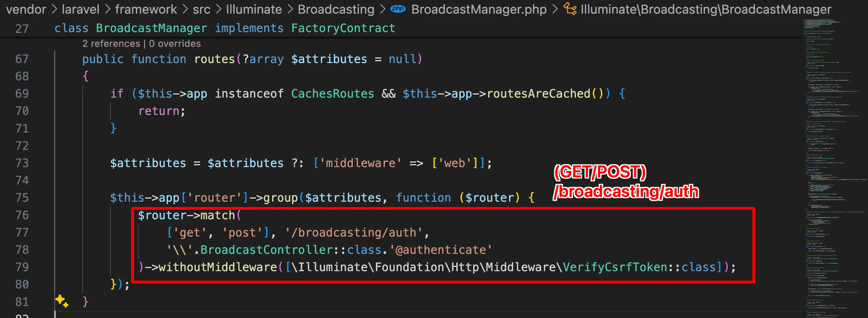The image size is (868, 318).
Task: Click the BroadcastManager class name on line 27
Action: [151, 28]
